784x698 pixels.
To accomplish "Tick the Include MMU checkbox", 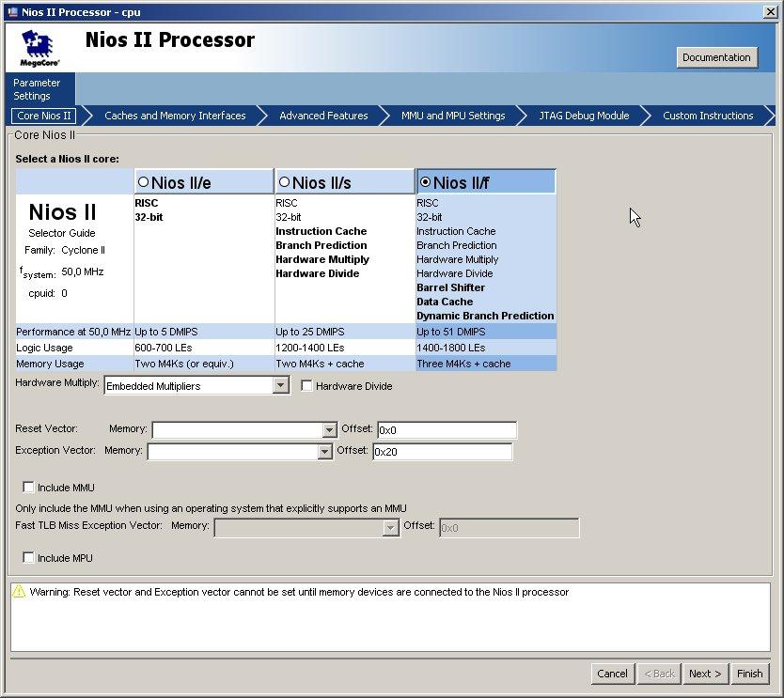I will pyautogui.click(x=28, y=488).
